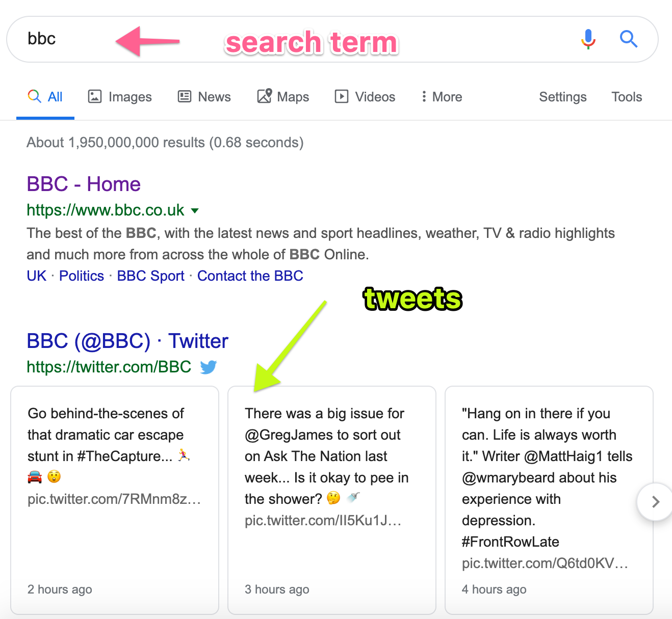Click the voice search microphone icon
Screen dimensions: 672x619
588,39
